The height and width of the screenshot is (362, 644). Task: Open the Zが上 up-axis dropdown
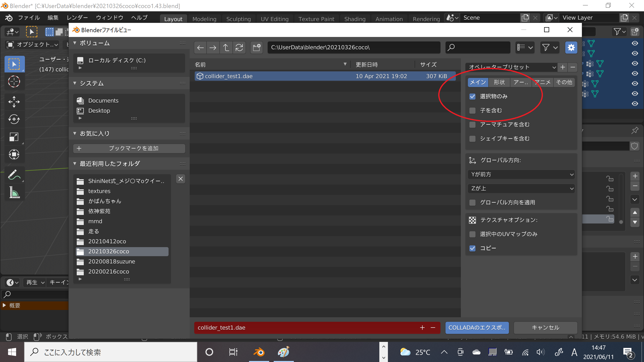(521, 189)
